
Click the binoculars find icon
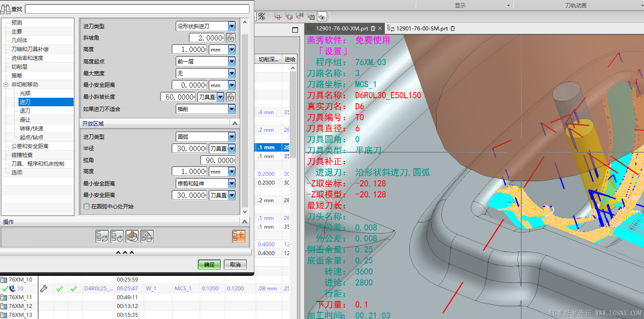click(x=5, y=9)
